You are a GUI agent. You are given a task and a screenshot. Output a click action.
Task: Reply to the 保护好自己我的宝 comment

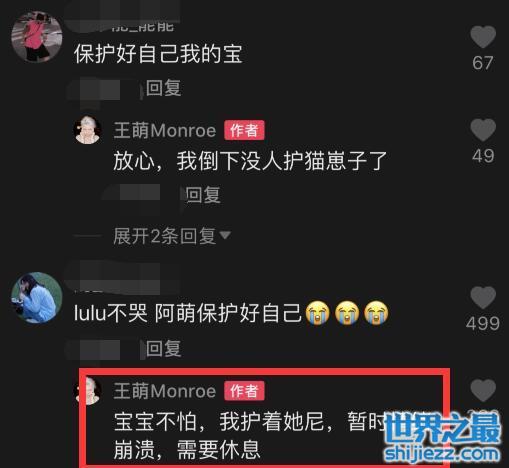tap(163, 88)
